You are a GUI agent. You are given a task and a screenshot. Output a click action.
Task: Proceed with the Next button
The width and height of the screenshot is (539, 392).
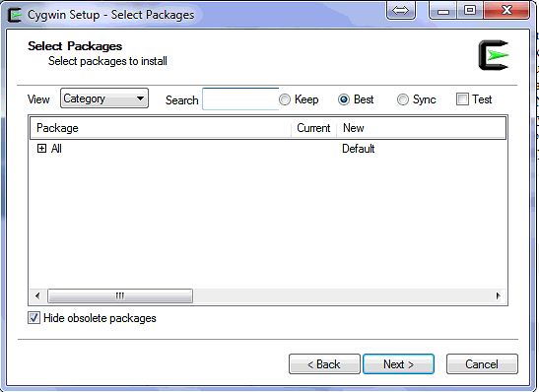click(x=399, y=364)
